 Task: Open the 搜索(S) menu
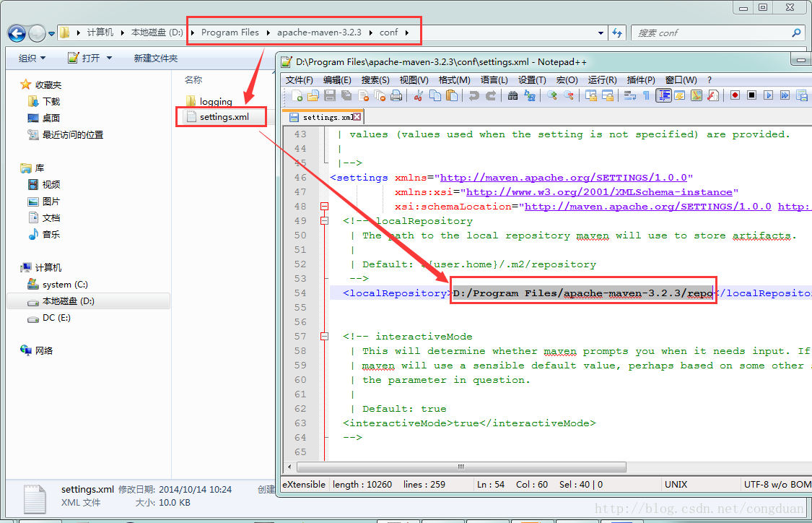(375, 80)
